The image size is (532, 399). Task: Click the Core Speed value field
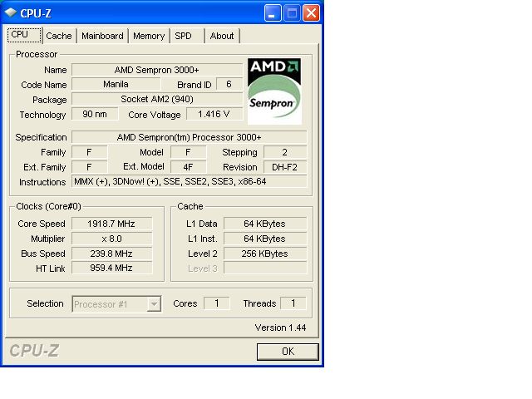coord(111,224)
